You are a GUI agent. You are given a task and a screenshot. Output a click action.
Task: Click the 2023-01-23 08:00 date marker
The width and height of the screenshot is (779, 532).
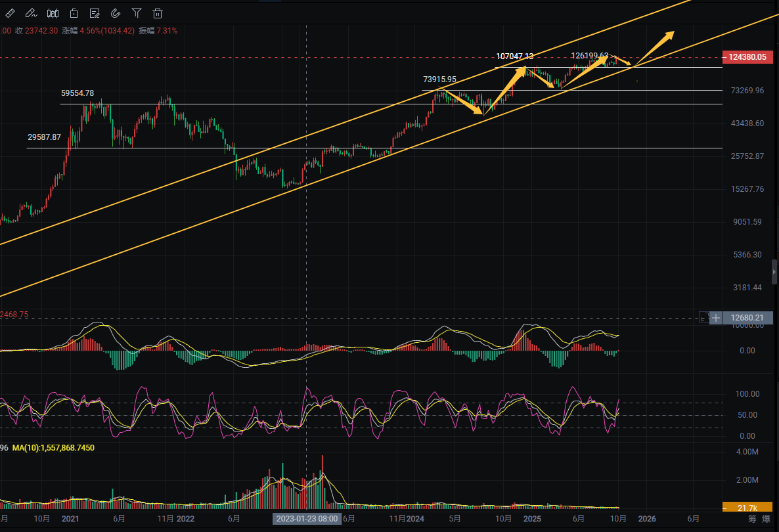[x=307, y=519]
